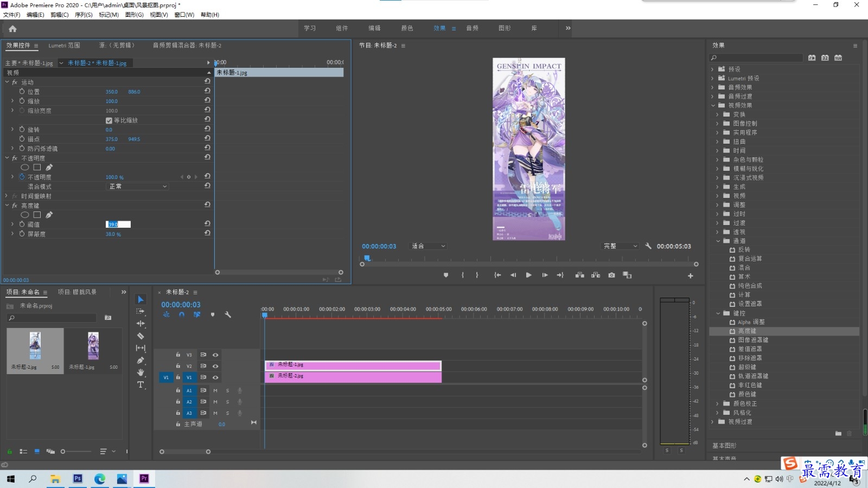Expand the 时间重映射 effect
Image resolution: width=868 pixels, height=488 pixels.
click(x=7, y=196)
